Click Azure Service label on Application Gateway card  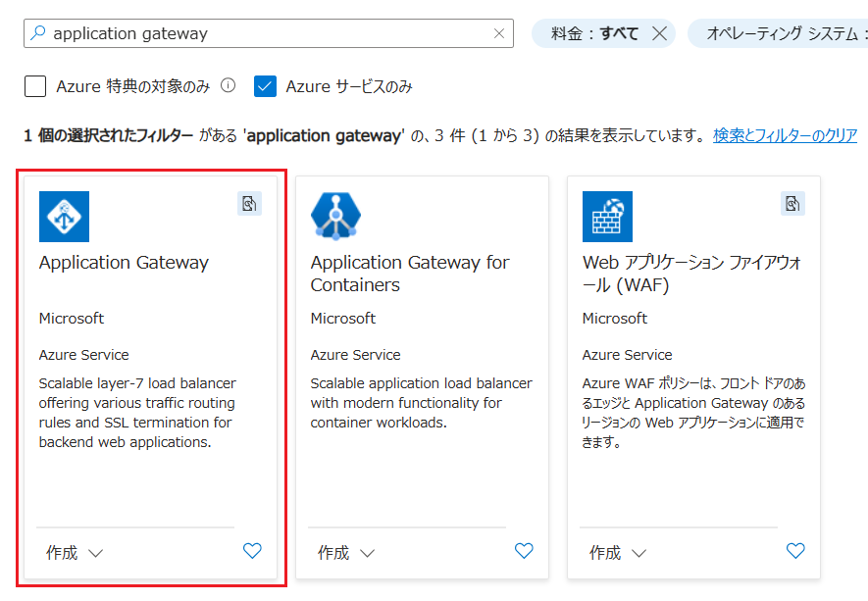point(84,355)
